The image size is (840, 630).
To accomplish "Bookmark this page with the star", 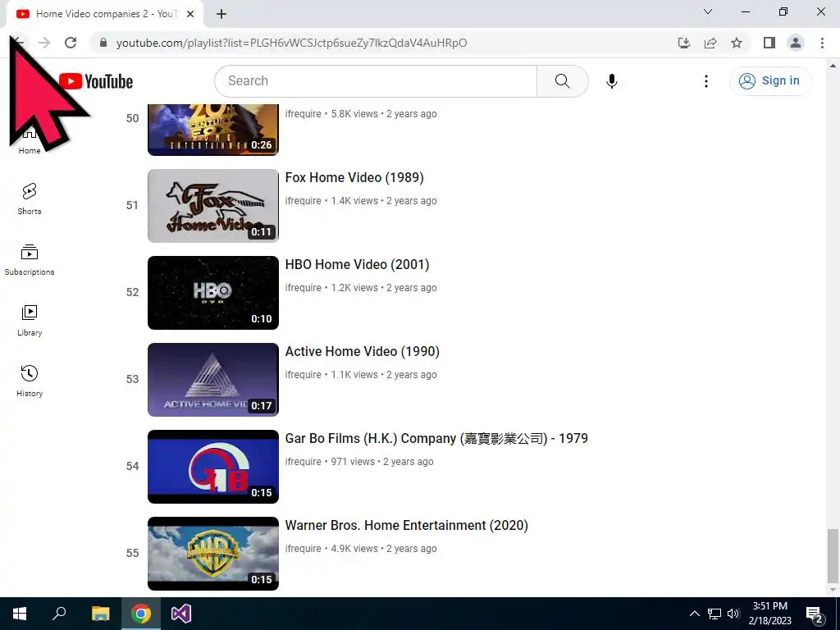I will click(x=737, y=43).
